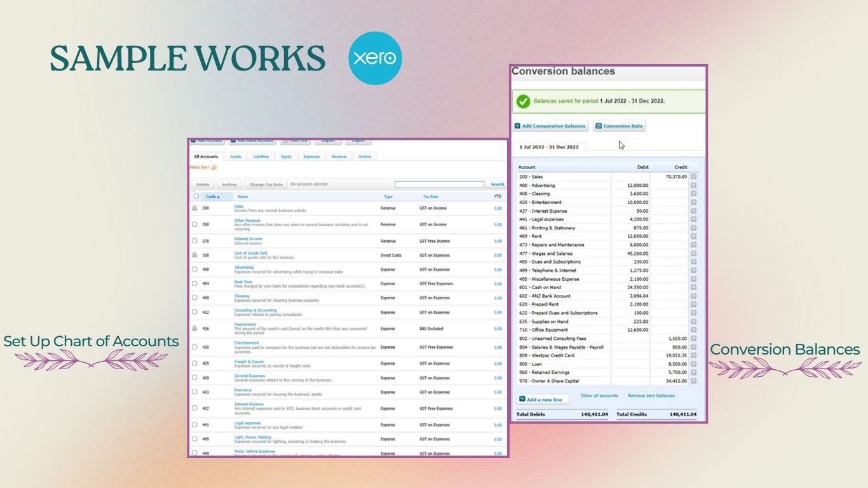The width and height of the screenshot is (868, 488).
Task: Remove the 489 - Telephone & Internet line
Action: click(694, 270)
